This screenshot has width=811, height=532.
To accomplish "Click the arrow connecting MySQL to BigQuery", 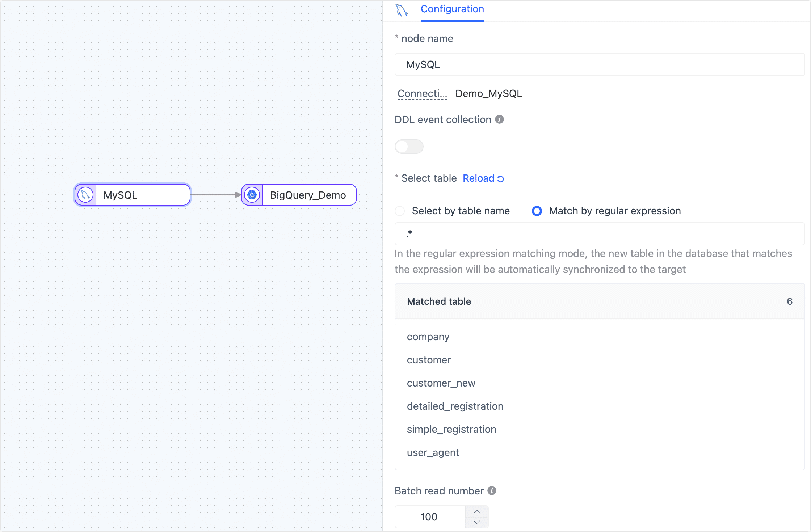I will pyautogui.click(x=216, y=195).
